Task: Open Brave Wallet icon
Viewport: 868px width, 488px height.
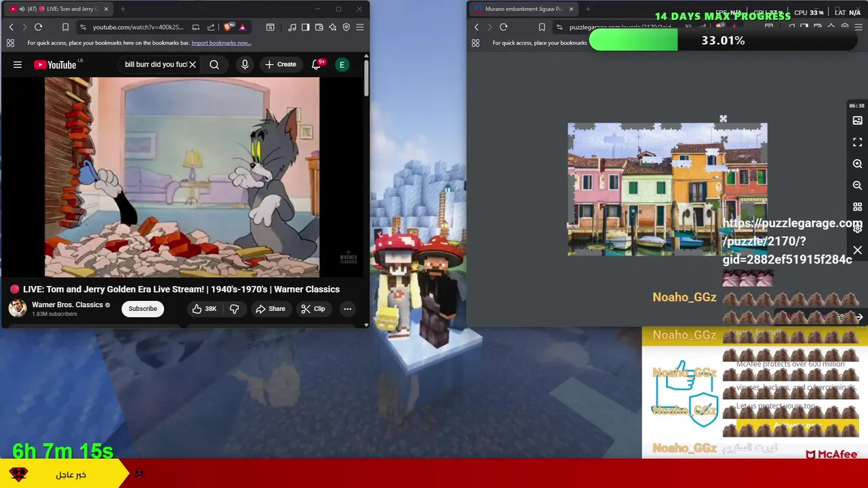Action: tap(319, 27)
